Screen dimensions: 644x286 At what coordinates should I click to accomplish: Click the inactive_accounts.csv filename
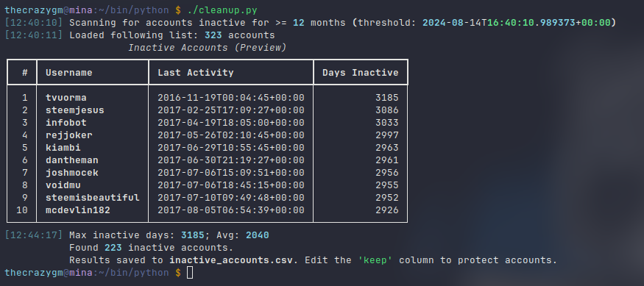(x=231, y=260)
